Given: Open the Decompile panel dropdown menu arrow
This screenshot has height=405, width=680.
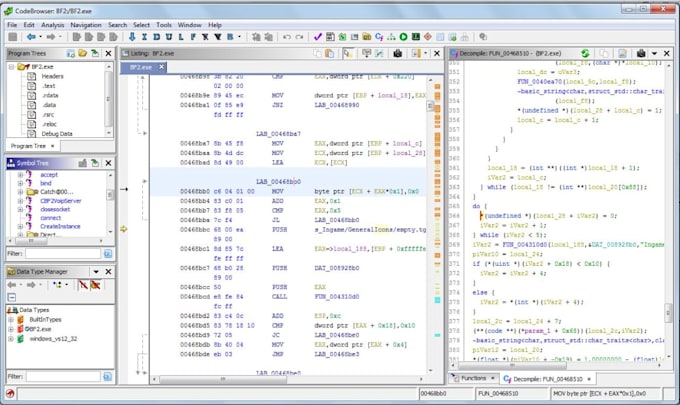Looking at the screenshot, I should 654,53.
